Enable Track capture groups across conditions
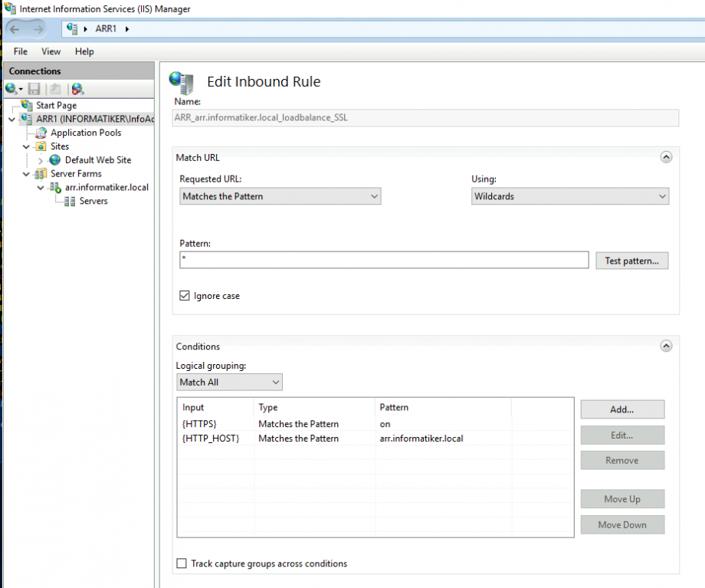 [x=182, y=563]
